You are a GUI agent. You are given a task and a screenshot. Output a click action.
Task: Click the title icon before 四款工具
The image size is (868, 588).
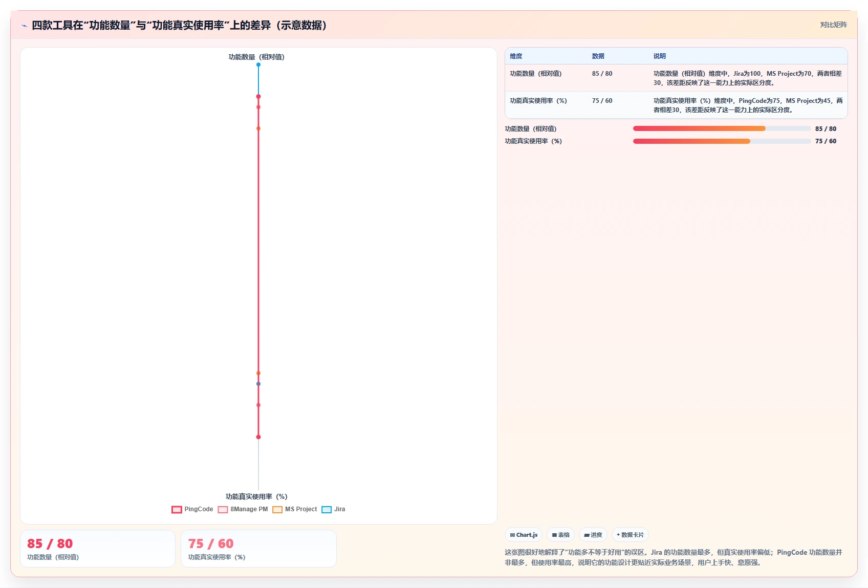click(x=24, y=26)
